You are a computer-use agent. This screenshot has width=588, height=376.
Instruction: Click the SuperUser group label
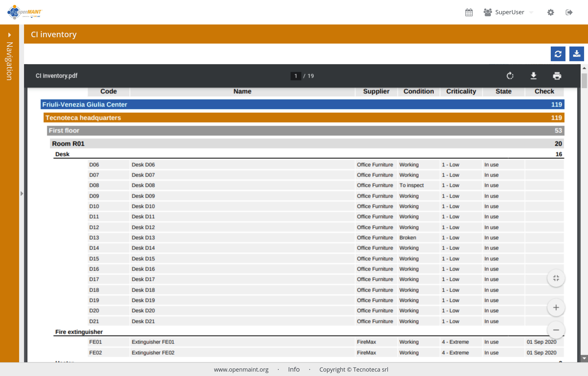pos(509,12)
